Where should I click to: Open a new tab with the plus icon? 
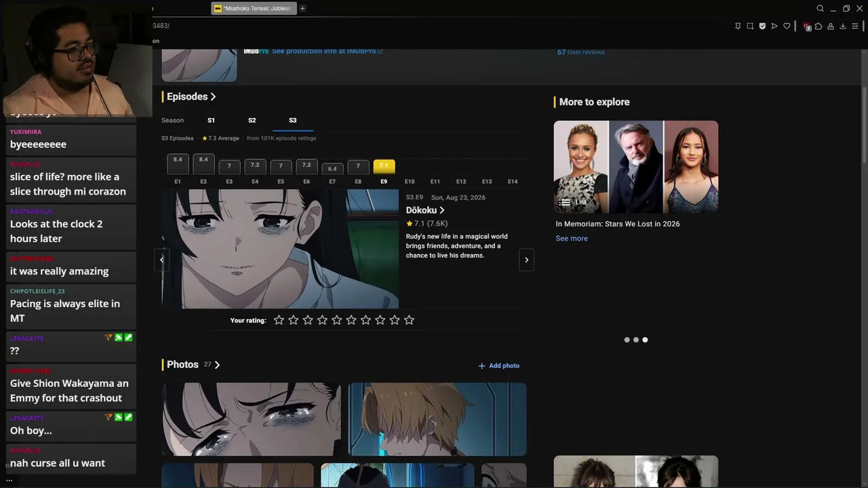302,8
